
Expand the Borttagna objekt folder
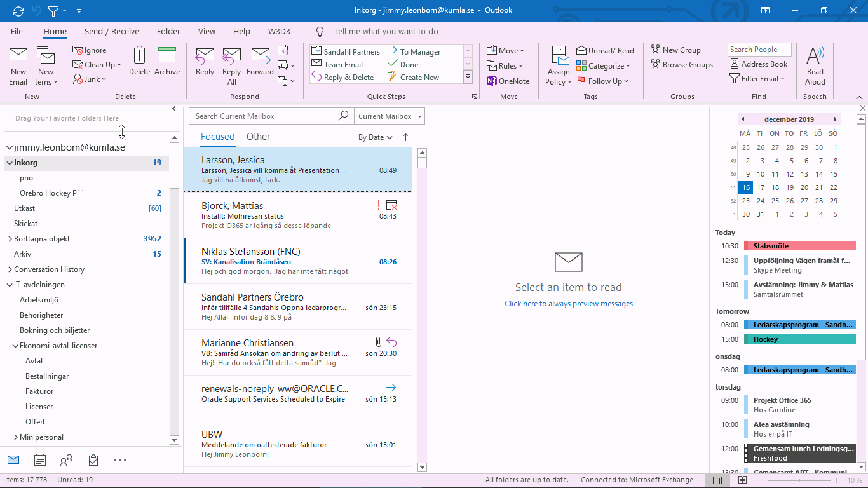[x=10, y=239]
